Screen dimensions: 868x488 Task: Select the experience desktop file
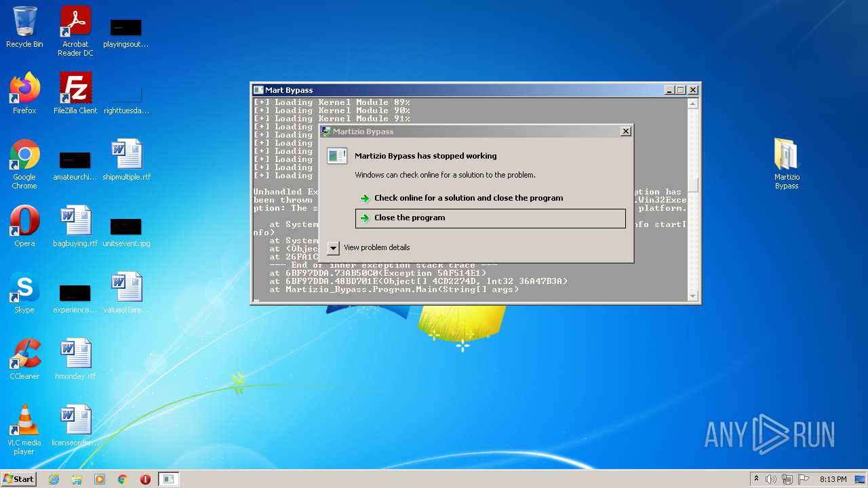75,299
